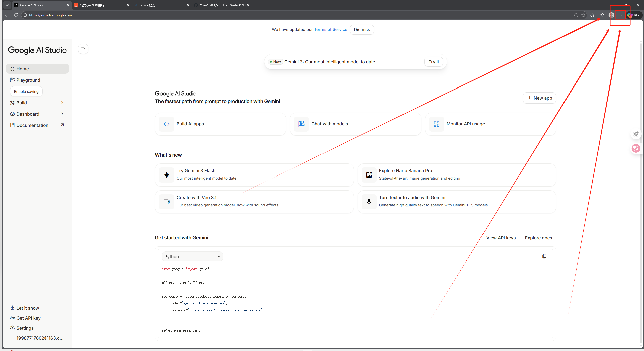Click the pink translate floating icon
Screen dimensions: 644x351
pos(636,148)
